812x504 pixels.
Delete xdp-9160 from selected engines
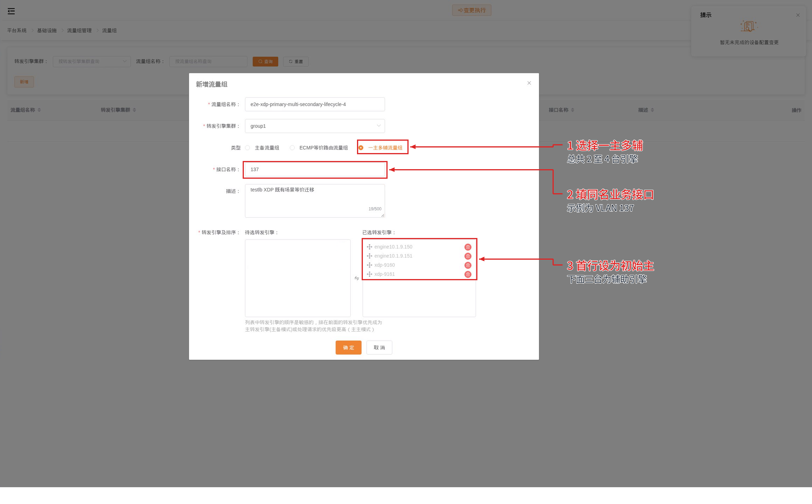tap(468, 265)
